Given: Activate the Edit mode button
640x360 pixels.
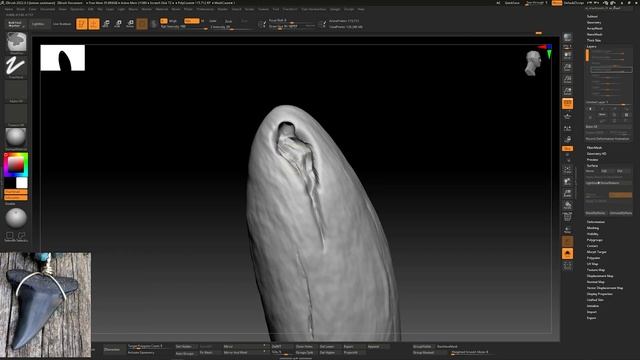Looking at the screenshot, I should click(82, 24).
